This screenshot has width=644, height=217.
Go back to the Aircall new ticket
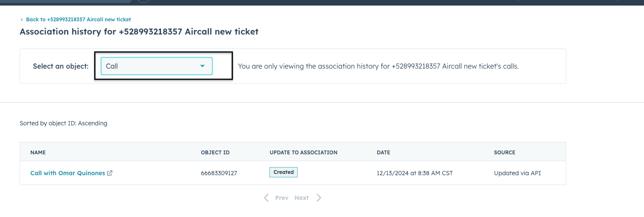tap(78, 20)
